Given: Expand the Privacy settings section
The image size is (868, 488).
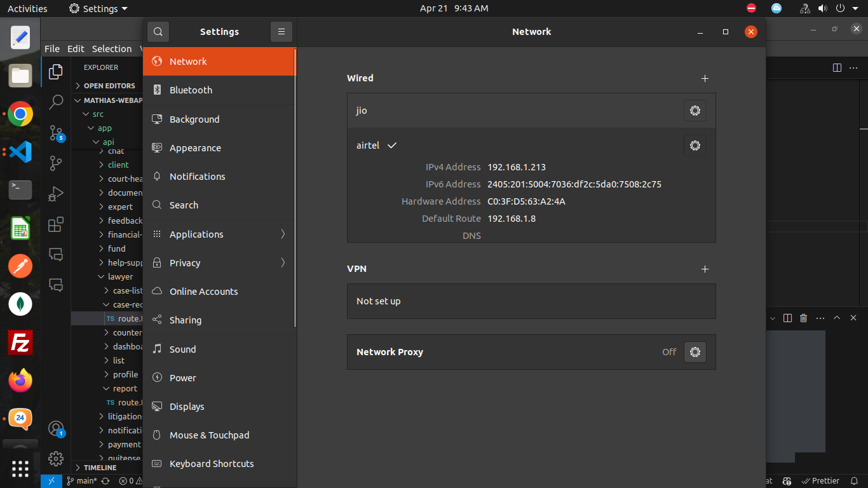Looking at the screenshot, I should (x=219, y=263).
